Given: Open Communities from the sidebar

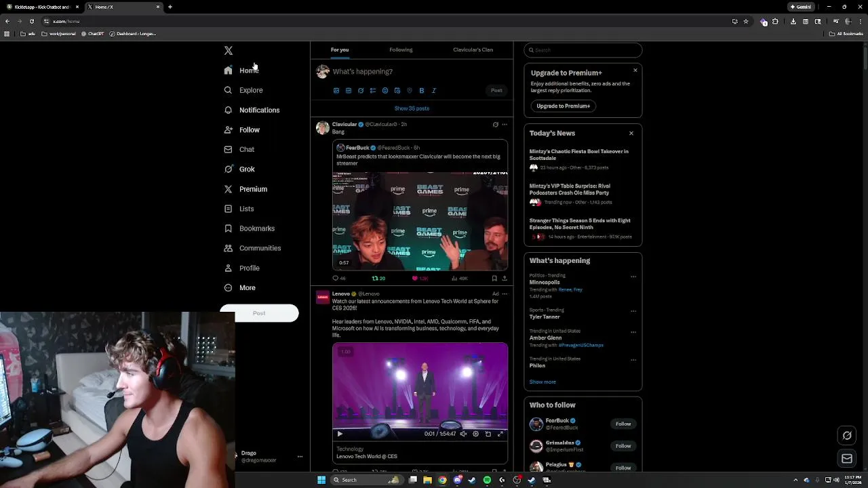Looking at the screenshot, I should point(252,248).
